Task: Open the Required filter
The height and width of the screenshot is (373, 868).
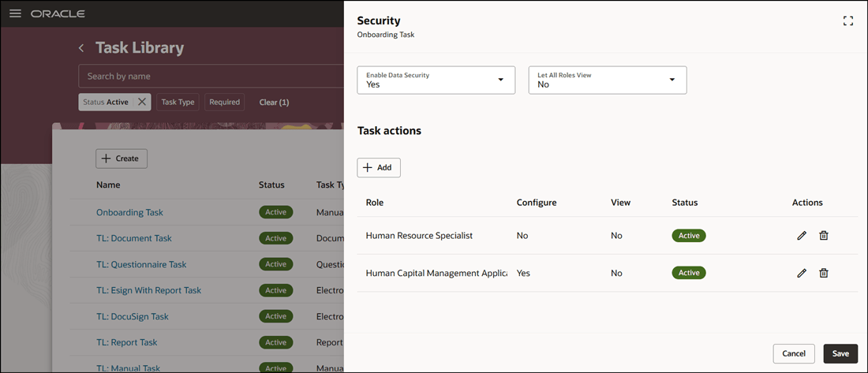Action: point(224,102)
